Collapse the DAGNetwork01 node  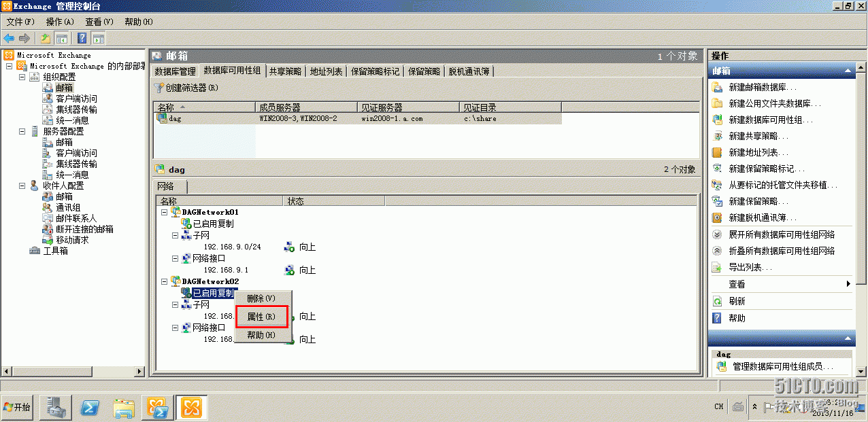pyautogui.click(x=164, y=212)
